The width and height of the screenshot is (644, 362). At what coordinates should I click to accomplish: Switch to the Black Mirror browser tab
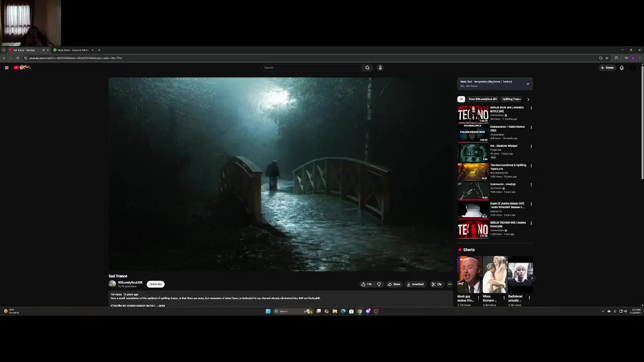click(x=73, y=50)
